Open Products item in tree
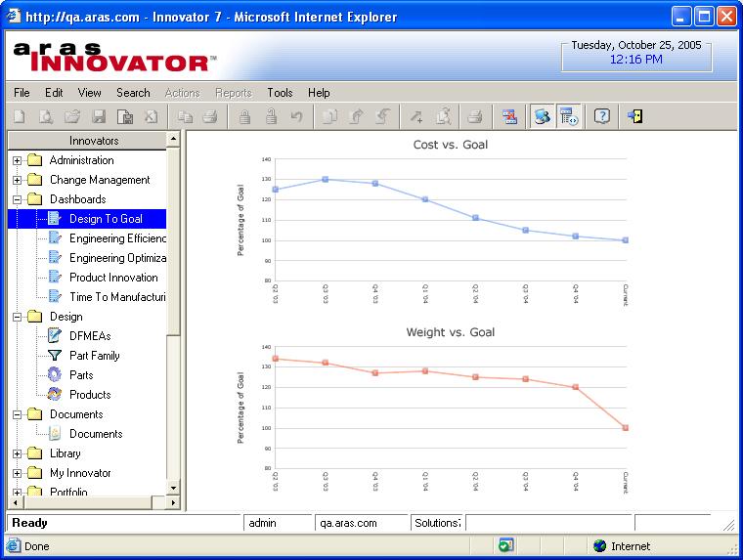This screenshot has width=743, height=560. [x=90, y=395]
